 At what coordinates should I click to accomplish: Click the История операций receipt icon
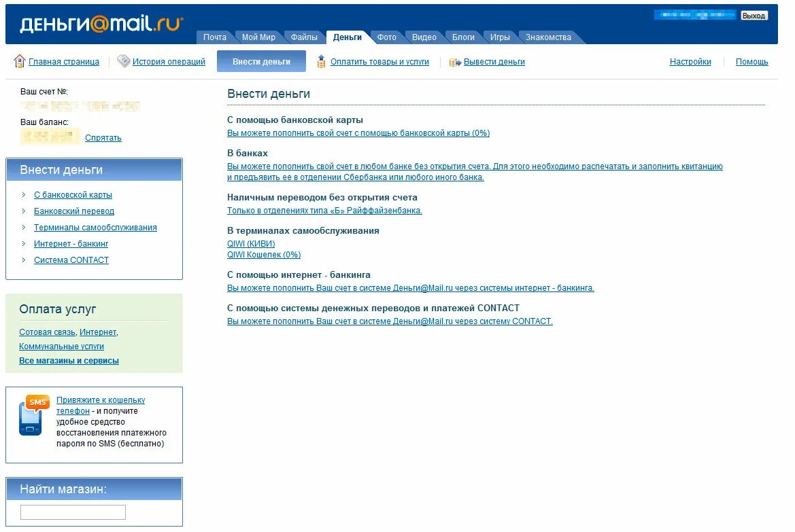tap(124, 61)
